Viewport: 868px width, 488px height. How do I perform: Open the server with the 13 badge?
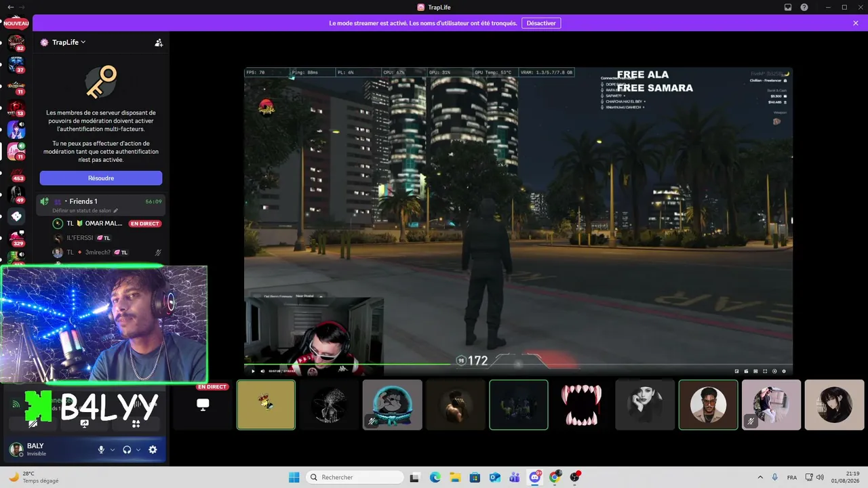(x=16, y=108)
